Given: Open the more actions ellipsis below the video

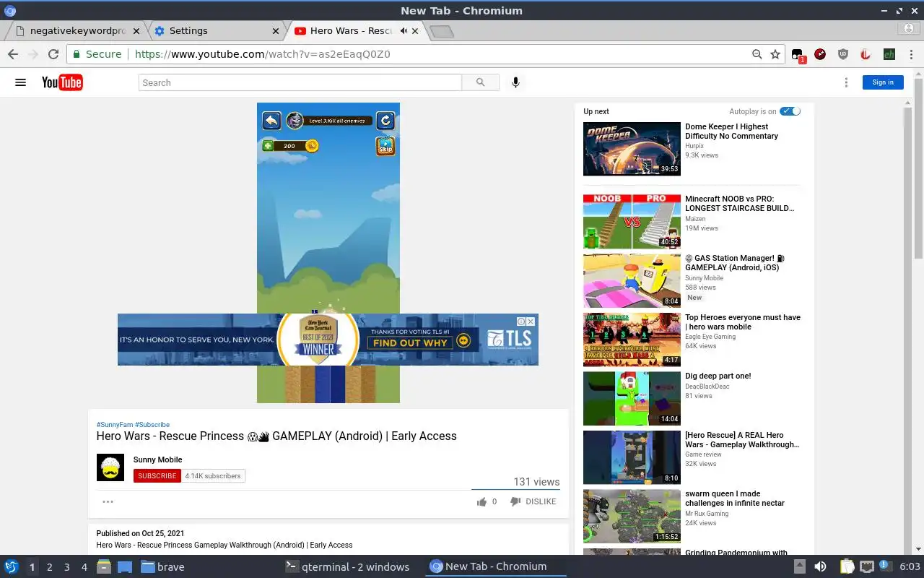Looking at the screenshot, I should click(108, 501).
